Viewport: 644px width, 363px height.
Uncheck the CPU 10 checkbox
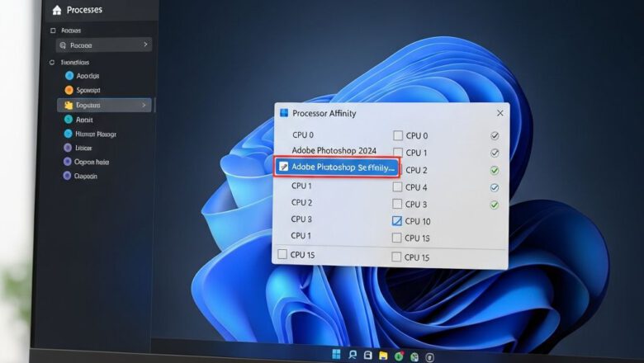point(397,221)
